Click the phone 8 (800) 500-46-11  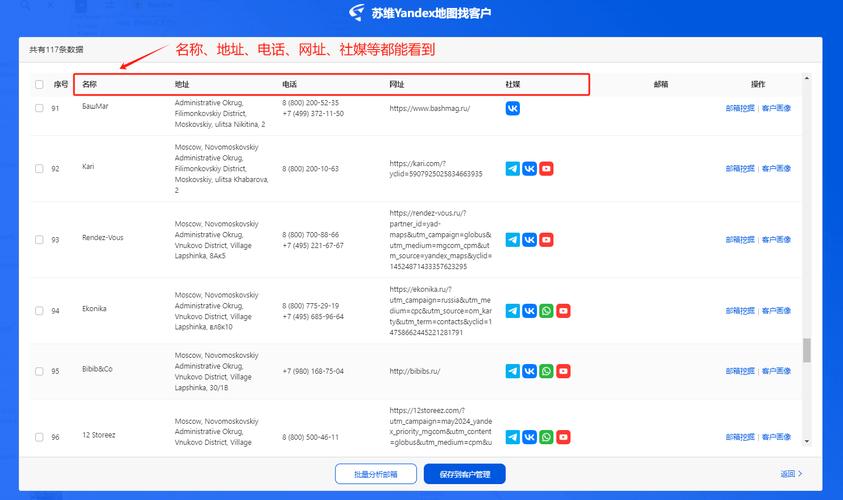click(x=311, y=437)
